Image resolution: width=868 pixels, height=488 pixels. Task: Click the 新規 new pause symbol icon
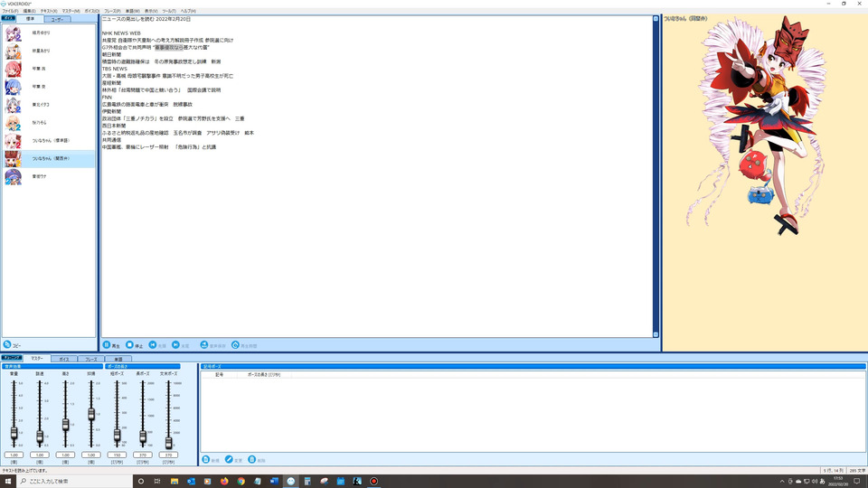206,460
